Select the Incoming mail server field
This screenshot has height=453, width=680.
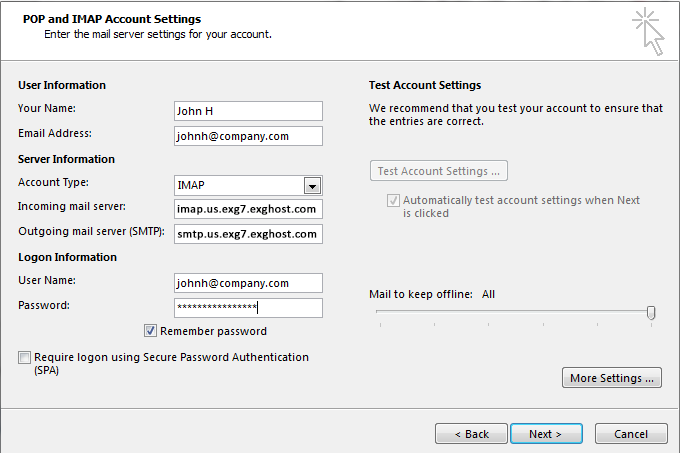(248, 209)
